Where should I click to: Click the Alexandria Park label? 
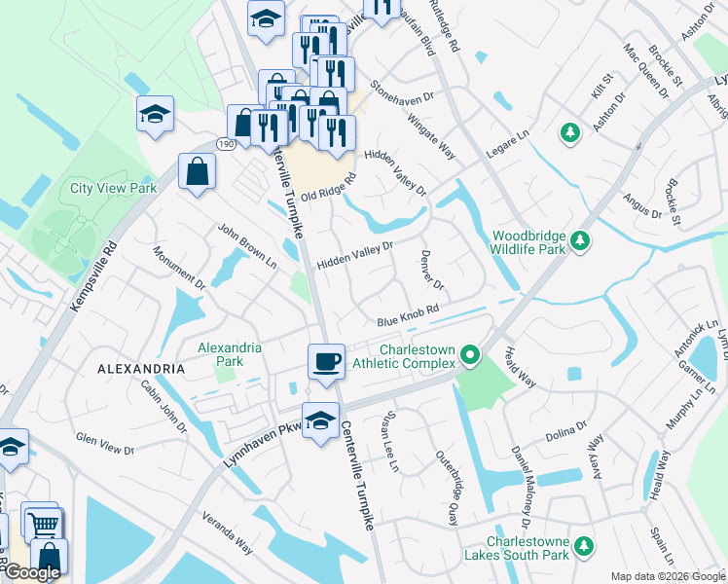[x=230, y=354]
